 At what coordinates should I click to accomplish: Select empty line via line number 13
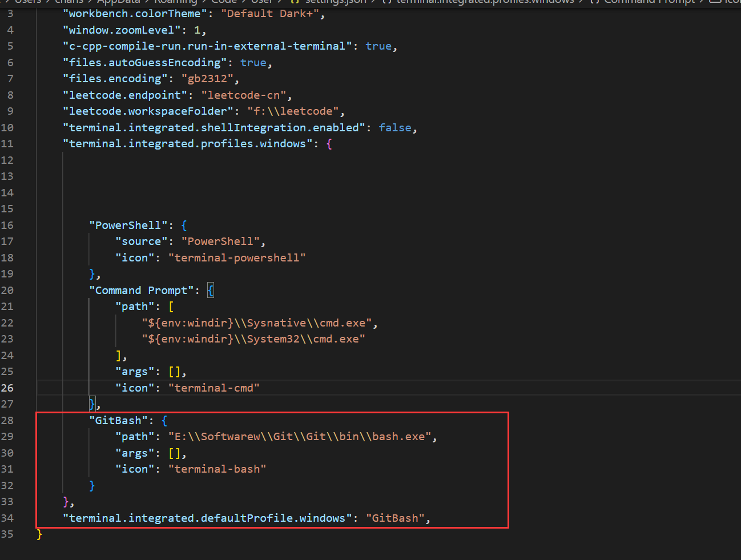(x=7, y=176)
